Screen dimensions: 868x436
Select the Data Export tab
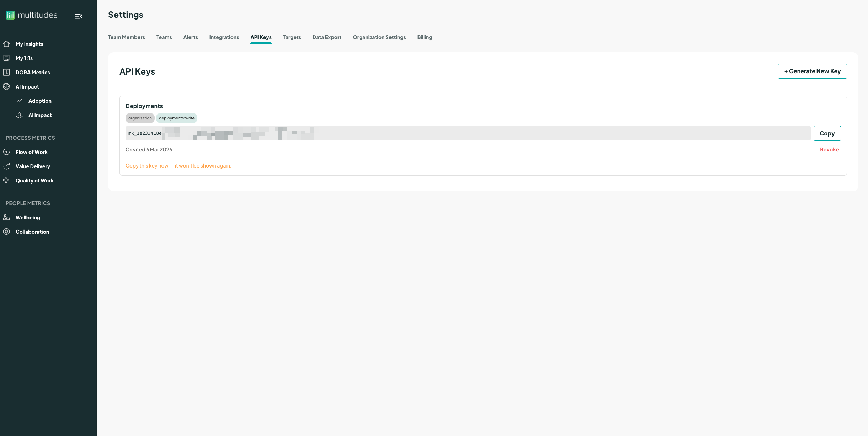[326, 37]
